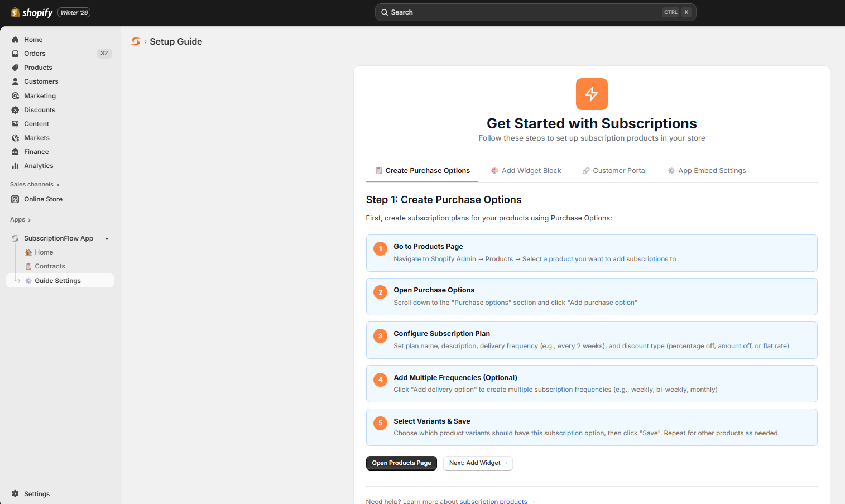
Task: Click the Shopify logo
Action: [32, 12]
